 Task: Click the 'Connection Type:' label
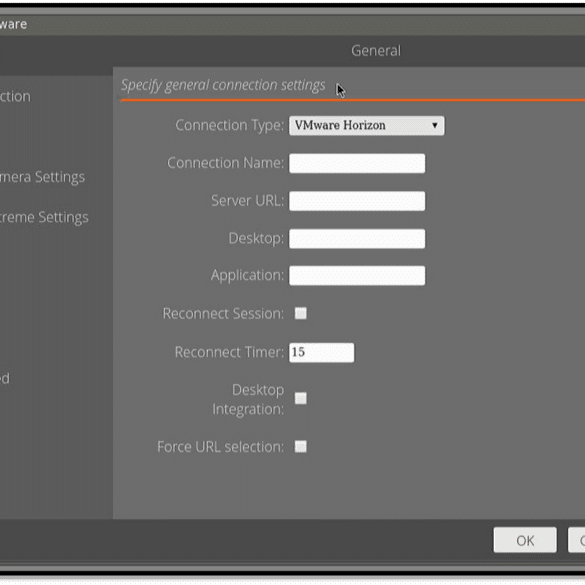[x=230, y=125]
